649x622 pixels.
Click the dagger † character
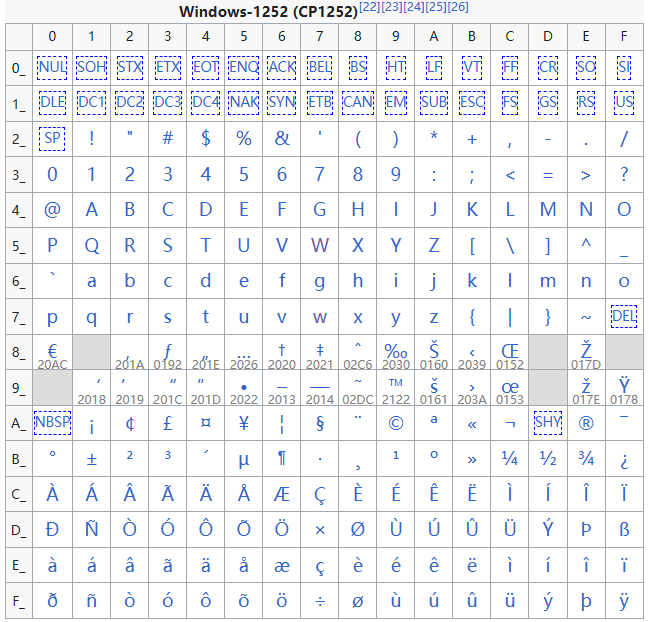coord(282,350)
